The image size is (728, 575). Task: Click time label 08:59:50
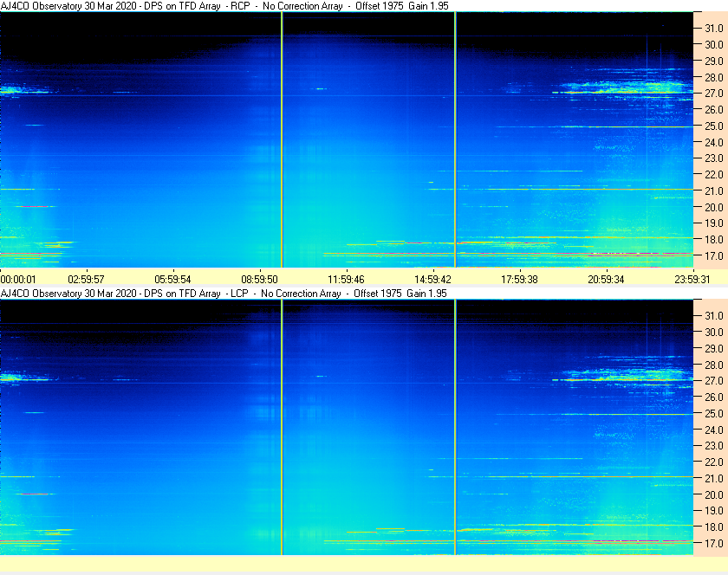click(x=259, y=280)
